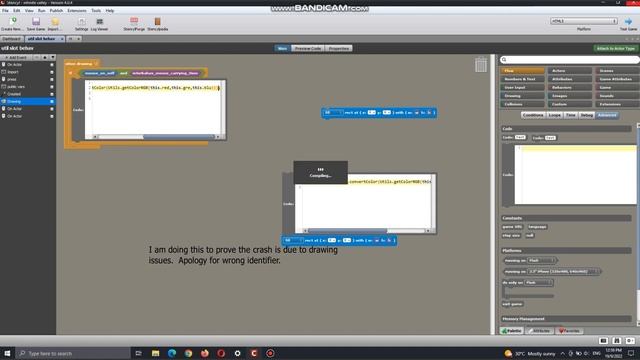
Task: Open the dropdown on the lower canvas rect block
Action: pyautogui.click(x=293, y=240)
